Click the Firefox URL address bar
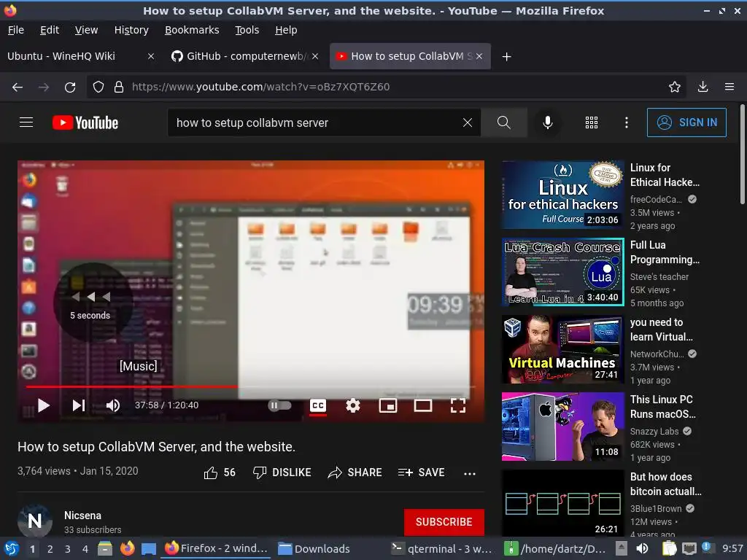The height and width of the screenshot is (560, 747). point(386,87)
